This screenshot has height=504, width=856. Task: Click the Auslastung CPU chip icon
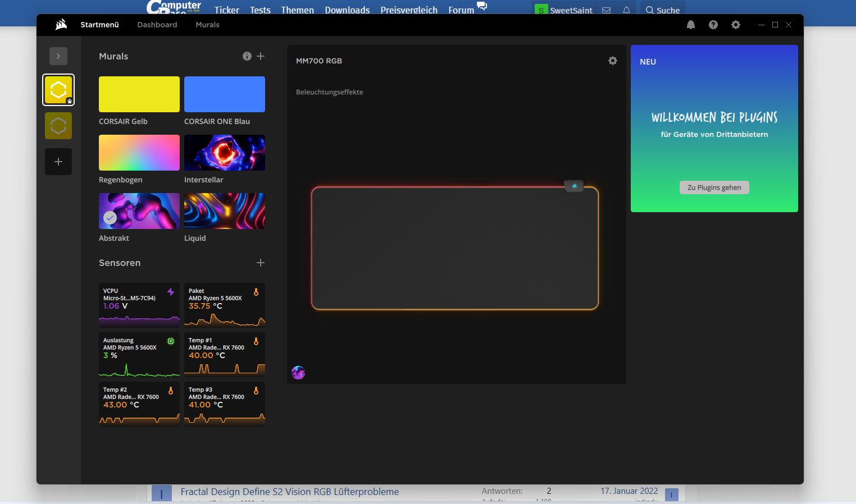click(x=171, y=341)
